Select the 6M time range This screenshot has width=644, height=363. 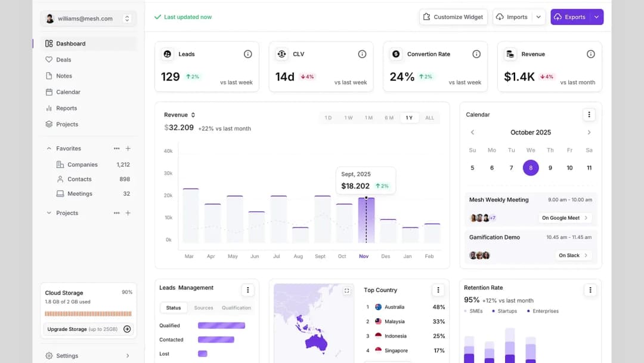389,118
